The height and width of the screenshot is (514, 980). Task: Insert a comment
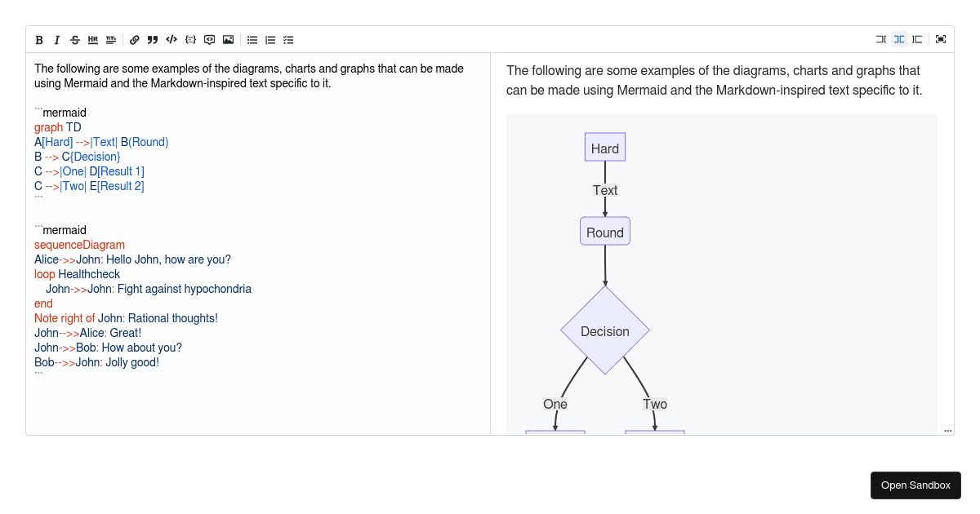coord(209,39)
